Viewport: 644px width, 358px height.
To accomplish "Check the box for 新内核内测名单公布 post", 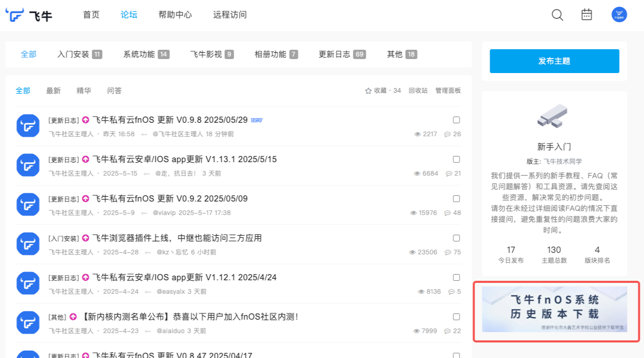I will coord(456,317).
